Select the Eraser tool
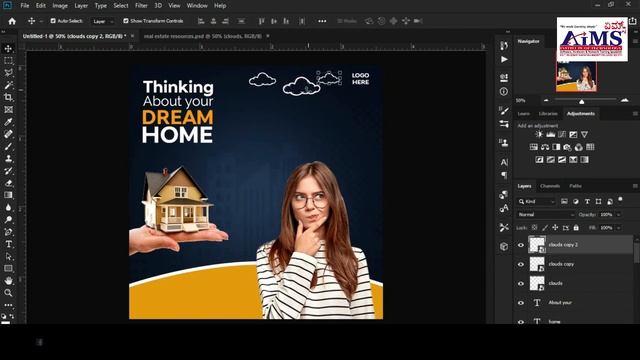The width and height of the screenshot is (640, 360). 8,183
